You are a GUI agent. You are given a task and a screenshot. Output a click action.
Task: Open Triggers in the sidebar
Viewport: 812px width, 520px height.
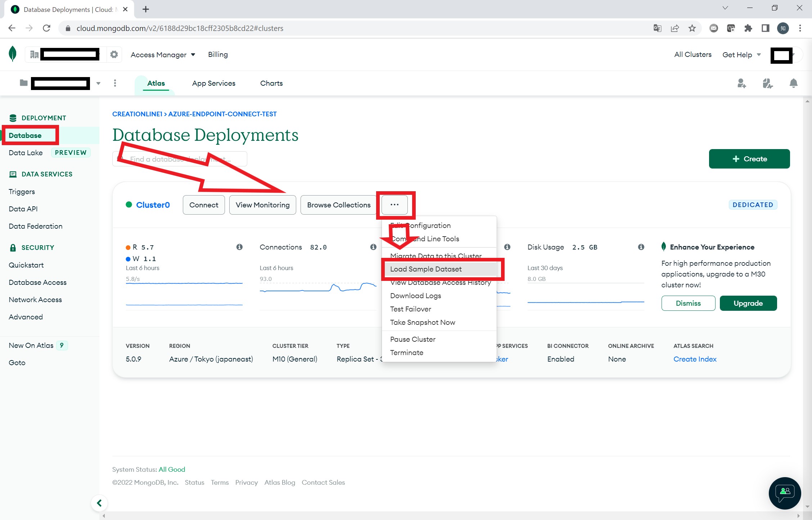[x=22, y=192]
